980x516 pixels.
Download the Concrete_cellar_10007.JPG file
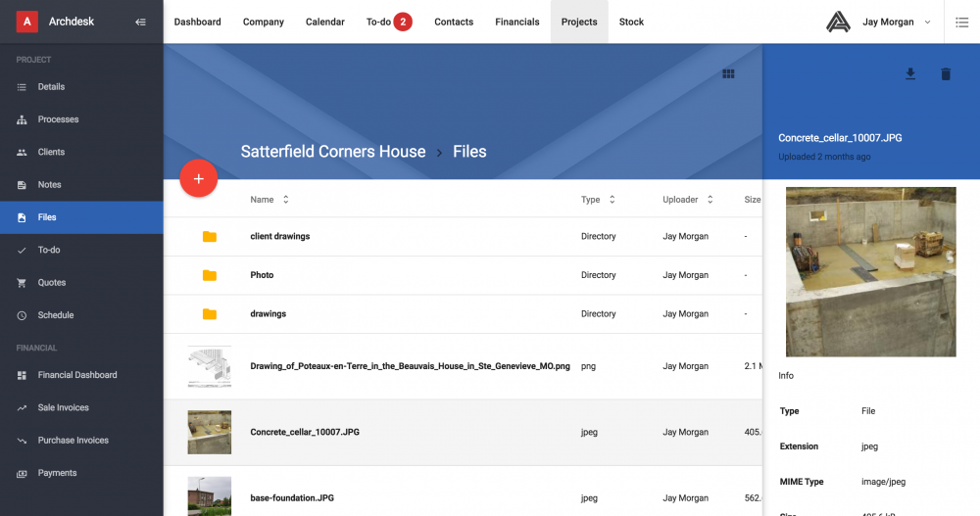(910, 73)
